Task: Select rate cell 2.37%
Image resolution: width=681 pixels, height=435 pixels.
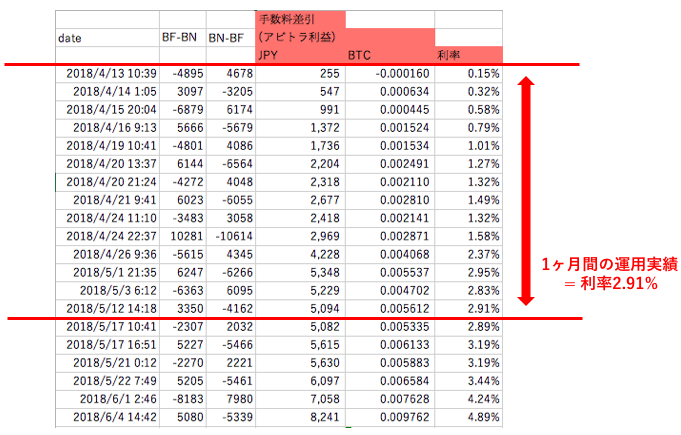Action: [469, 254]
